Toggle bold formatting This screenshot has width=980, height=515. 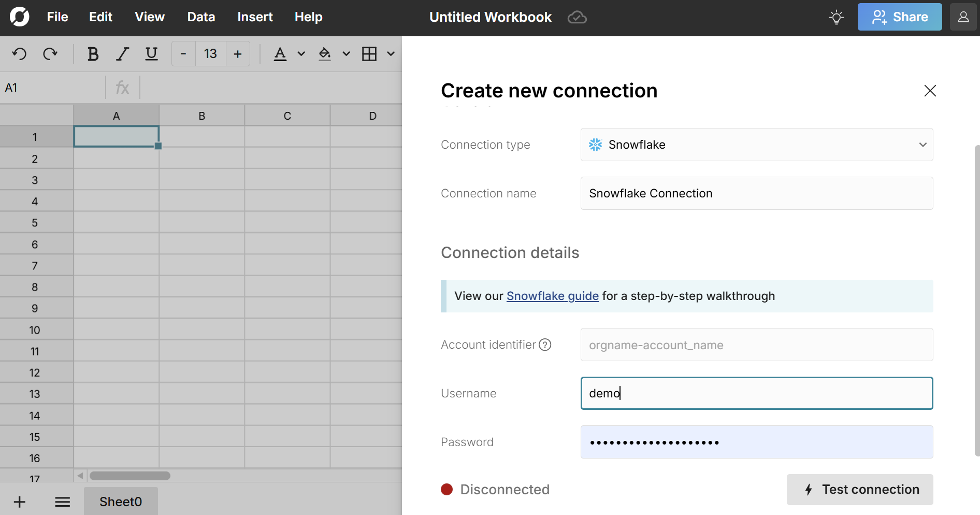click(93, 54)
